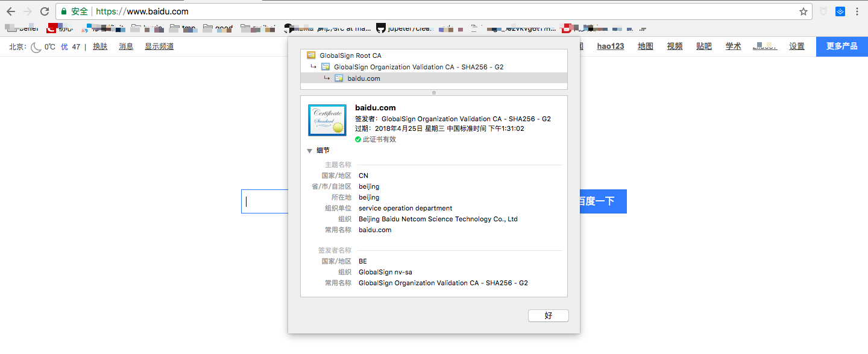Click the GlobalSign Root CA certificate icon
The height and width of the screenshot is (354, 868).
[x=311, y=55]
